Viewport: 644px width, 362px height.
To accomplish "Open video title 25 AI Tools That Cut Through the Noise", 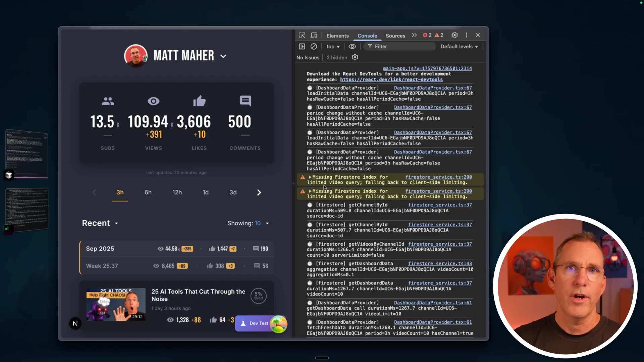I will (198, 295).
